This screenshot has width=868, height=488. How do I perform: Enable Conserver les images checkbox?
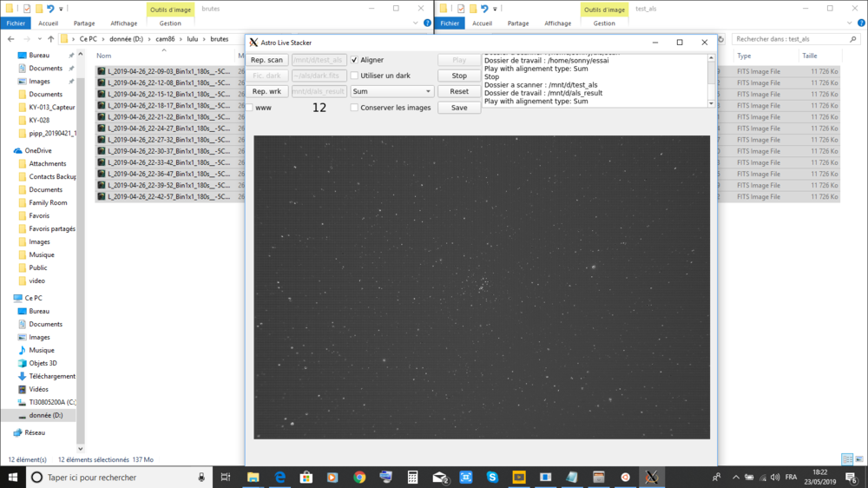tap(354, 108)
